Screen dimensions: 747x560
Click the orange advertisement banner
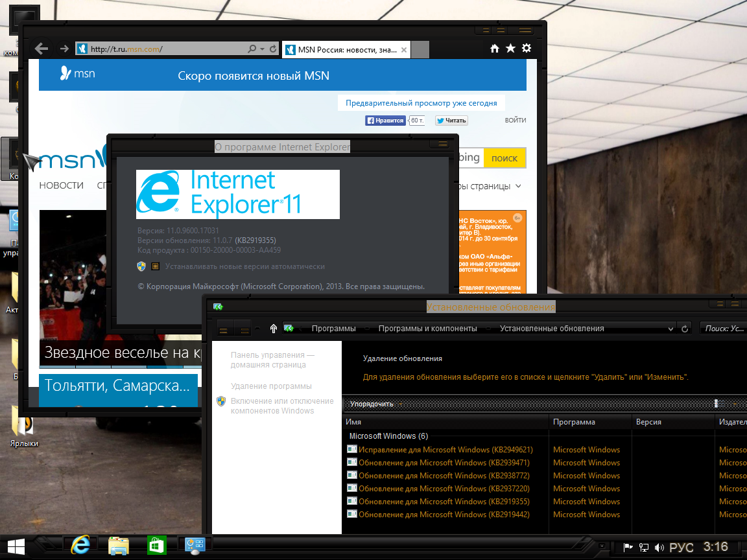(x=493, y=251)
